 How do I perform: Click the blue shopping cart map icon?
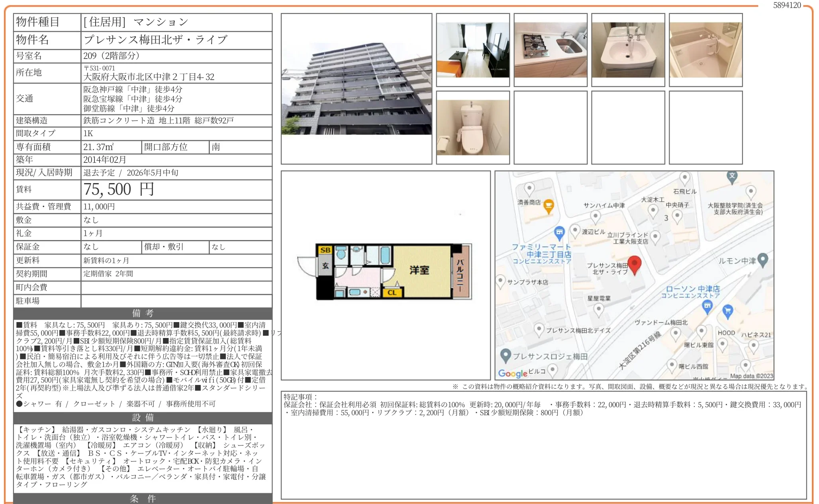[727, 311]
